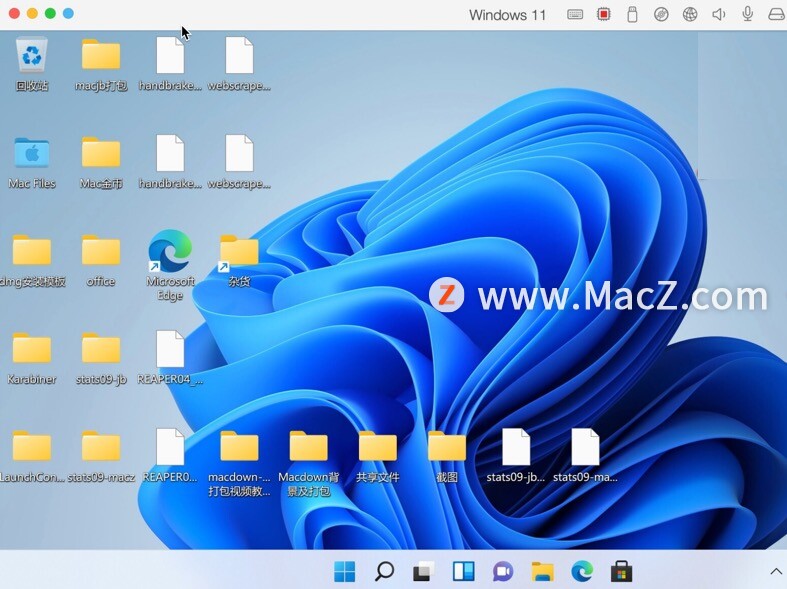The height and width of the screenshot is (589, 787).
Task: Open the USB devices icon
Action: 632,15
